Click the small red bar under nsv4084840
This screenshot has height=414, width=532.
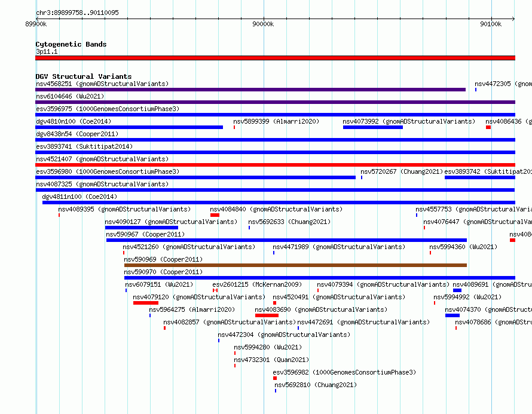tap(215, 215)
